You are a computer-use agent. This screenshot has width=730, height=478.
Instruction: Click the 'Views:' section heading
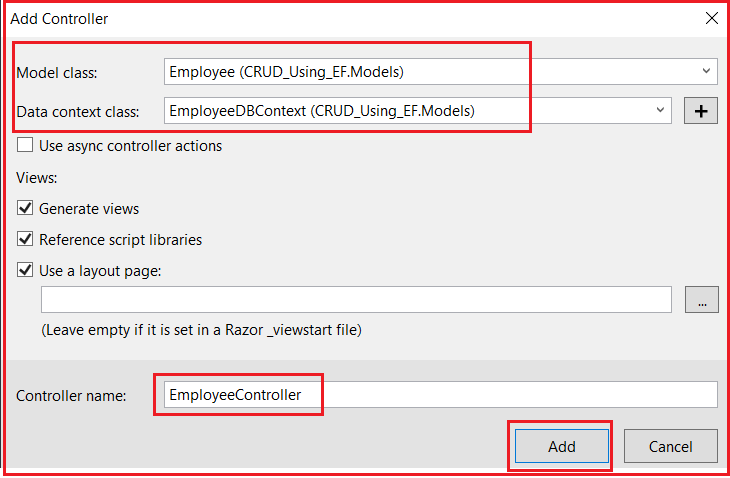[37, 178]
